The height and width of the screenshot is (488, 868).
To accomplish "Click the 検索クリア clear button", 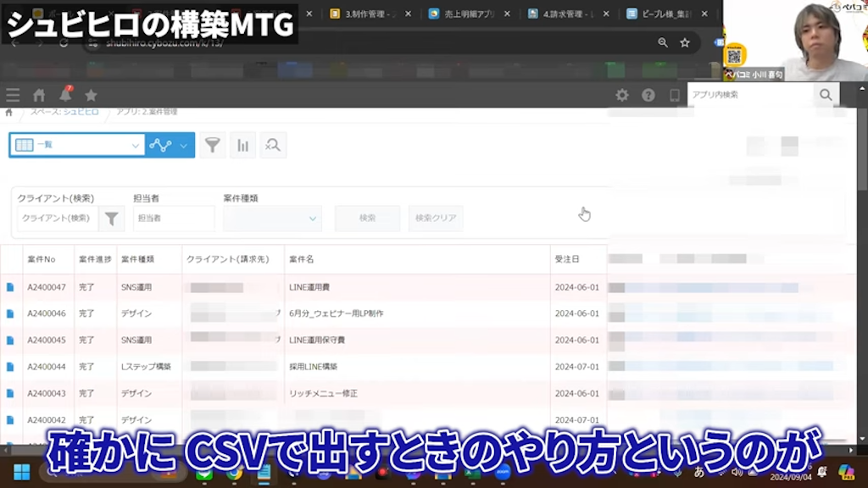I will pos(434,218).
